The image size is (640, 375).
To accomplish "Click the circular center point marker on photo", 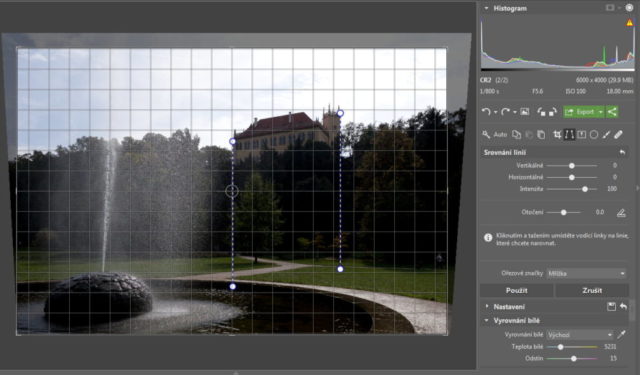I will [x=232, y=191].
